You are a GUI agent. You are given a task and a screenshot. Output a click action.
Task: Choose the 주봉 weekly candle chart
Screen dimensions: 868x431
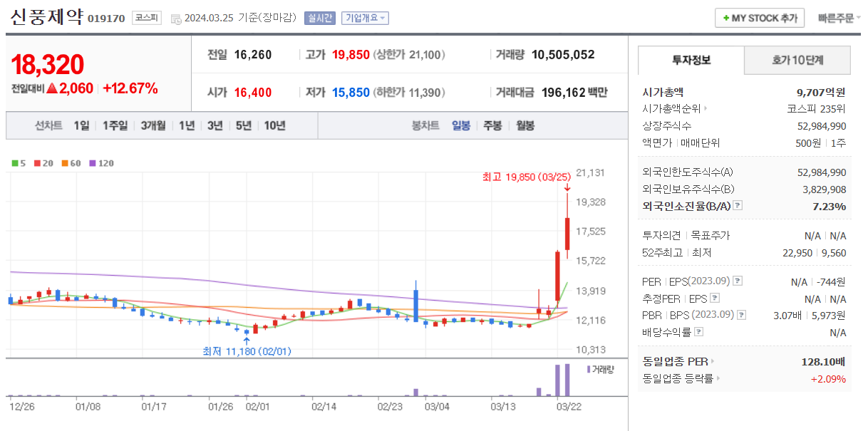[x=492, y=125]
